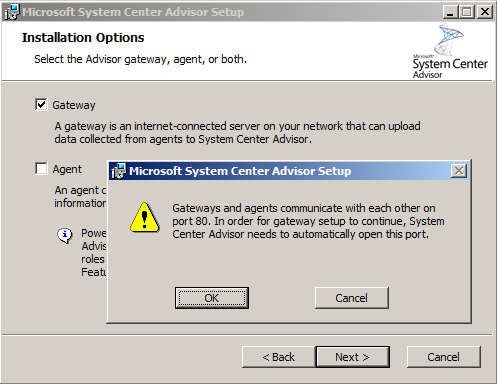Click the Agent option label
Image resolution: width=497 pixels, height=384 pixels.
67,169
